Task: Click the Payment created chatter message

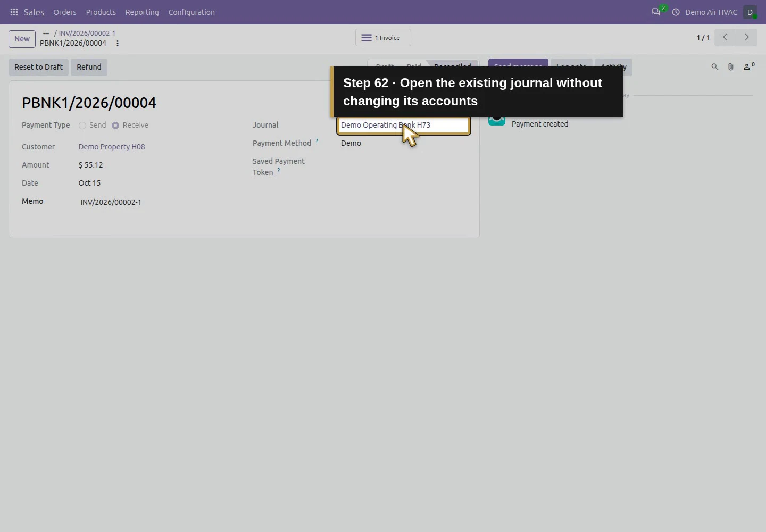Action: (x=540, y=124)
